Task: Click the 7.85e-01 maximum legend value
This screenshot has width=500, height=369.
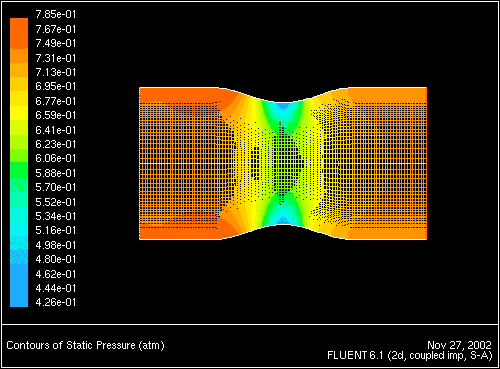Action: 56,14
